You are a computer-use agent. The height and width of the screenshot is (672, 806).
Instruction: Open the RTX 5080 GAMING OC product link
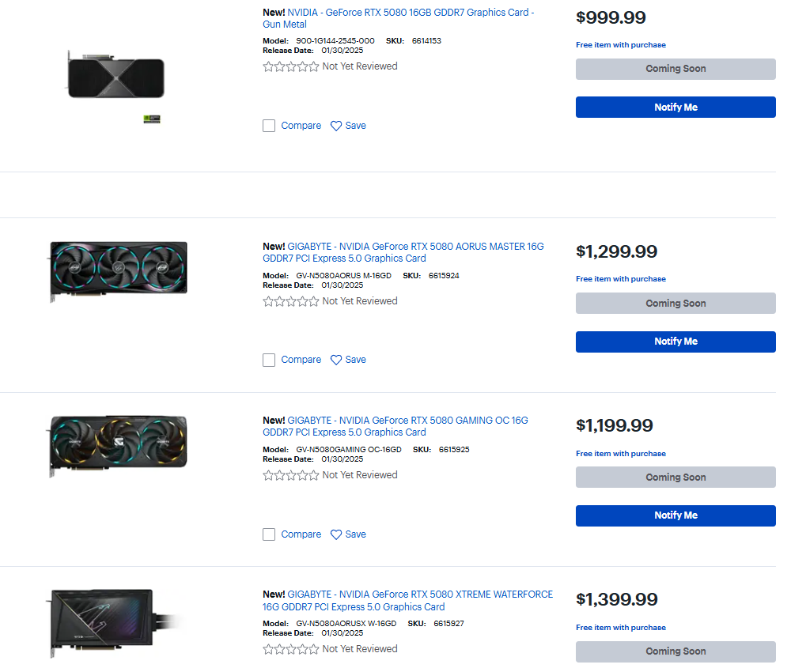tap(395, 426)
